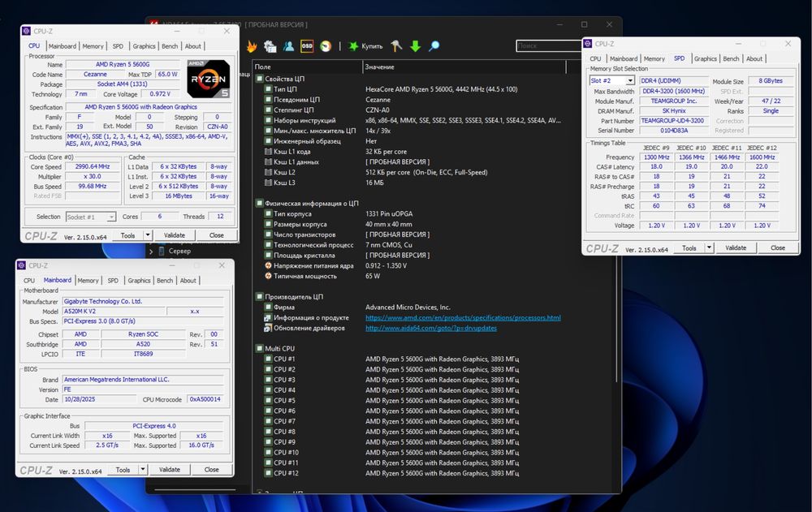Screen dimensions: 812x512
Task: Open Tools dropdown arrow in CPU-Z SPD window
Action: click(x=710, y=247)
